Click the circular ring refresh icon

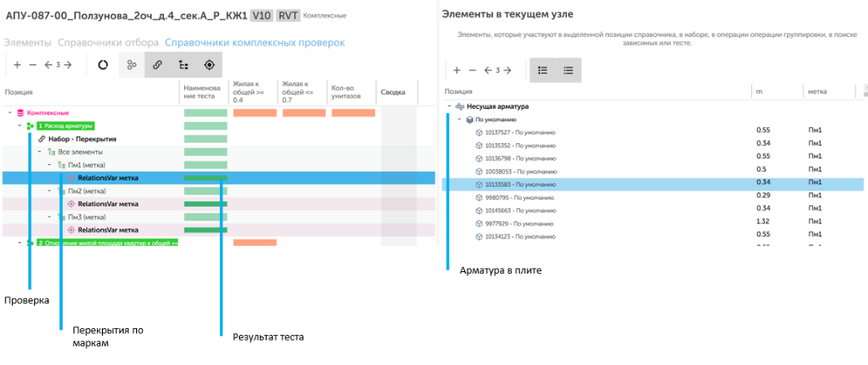tap(102, 64)
